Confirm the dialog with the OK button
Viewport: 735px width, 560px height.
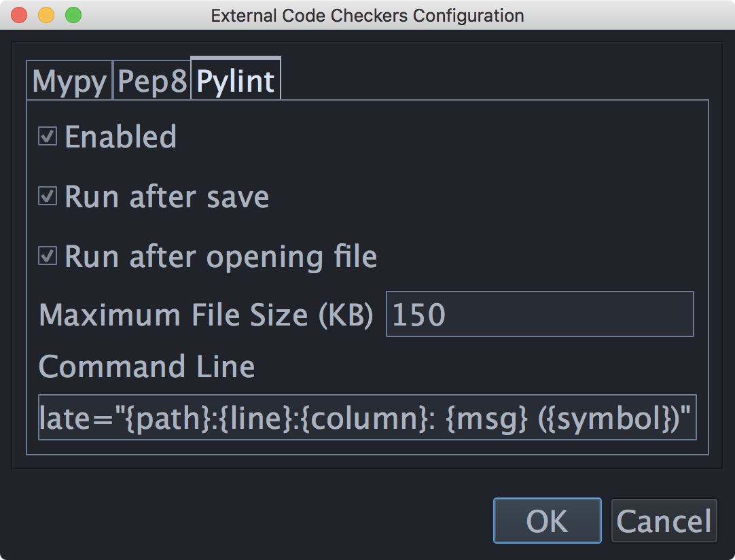click(x=547, y=521)
